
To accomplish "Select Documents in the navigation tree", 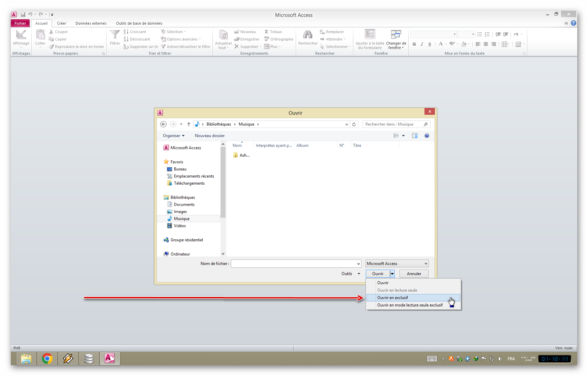I will [x=184, y=205].
